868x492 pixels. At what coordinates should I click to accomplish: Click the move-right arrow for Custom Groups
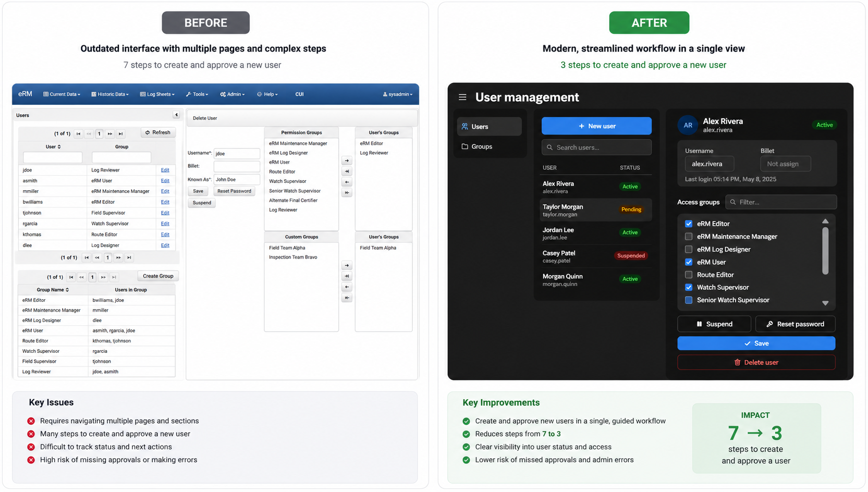coord(347,265)
